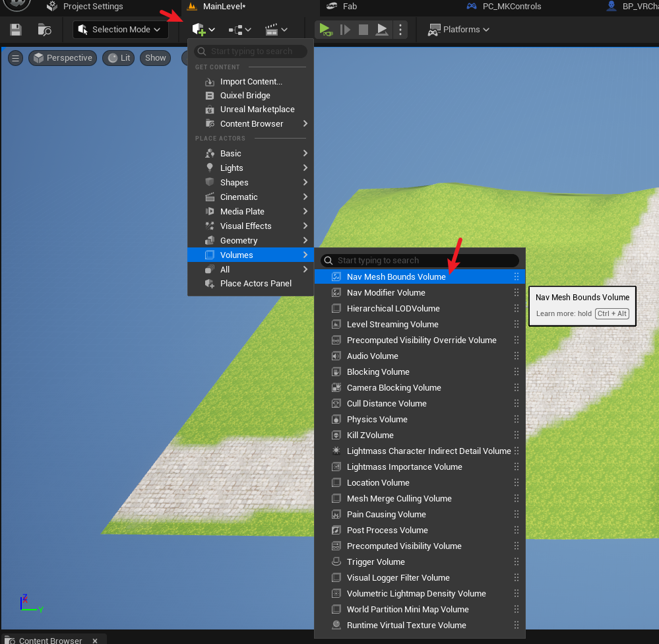Image resolution: width=659 pixels, height=644 pixels.
Task: Click the Lightmass Character Indirect Detail Volume icon
Action: coord(336,451)
